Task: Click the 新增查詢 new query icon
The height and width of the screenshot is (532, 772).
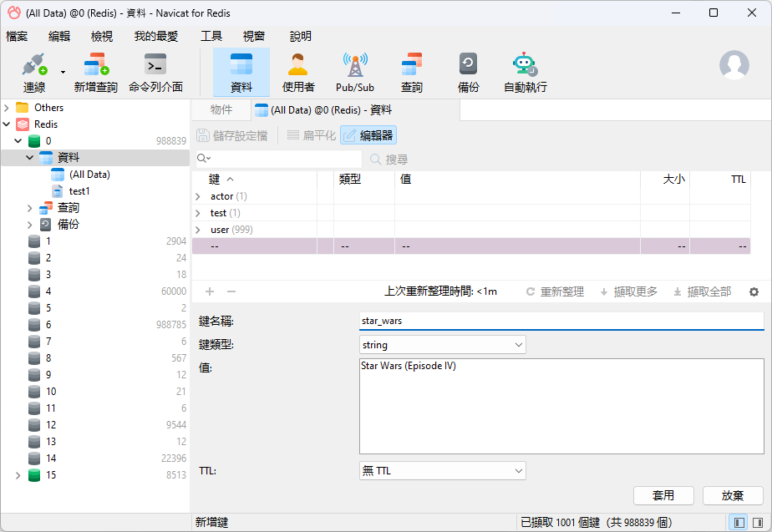Action: point(96,71)
